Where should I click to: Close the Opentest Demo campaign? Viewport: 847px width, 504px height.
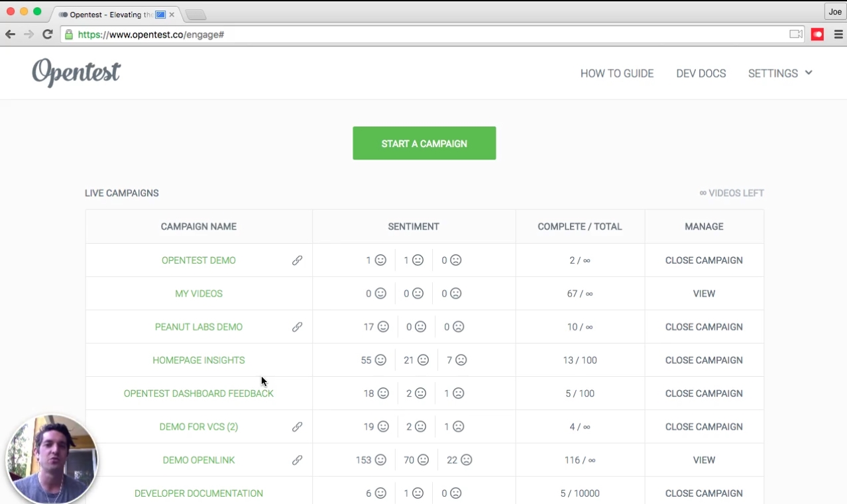pyautogui.click(x=704, y=260)
